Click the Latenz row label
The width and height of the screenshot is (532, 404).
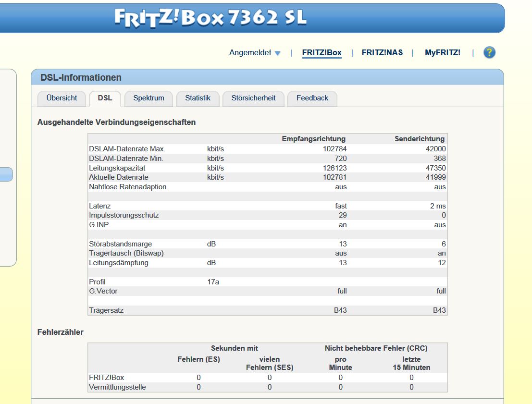pyautogui.click(x=100, y=206)
